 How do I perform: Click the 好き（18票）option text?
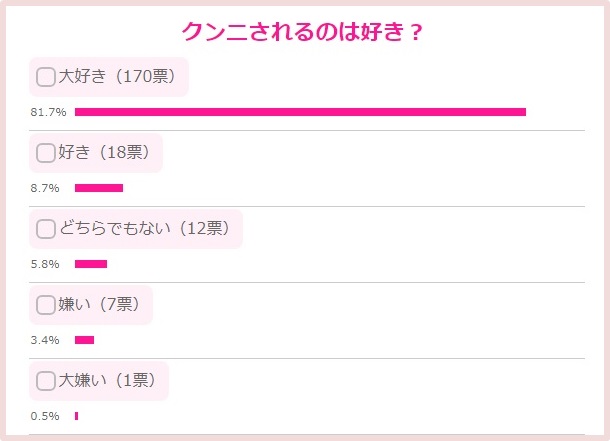point(104,153)
